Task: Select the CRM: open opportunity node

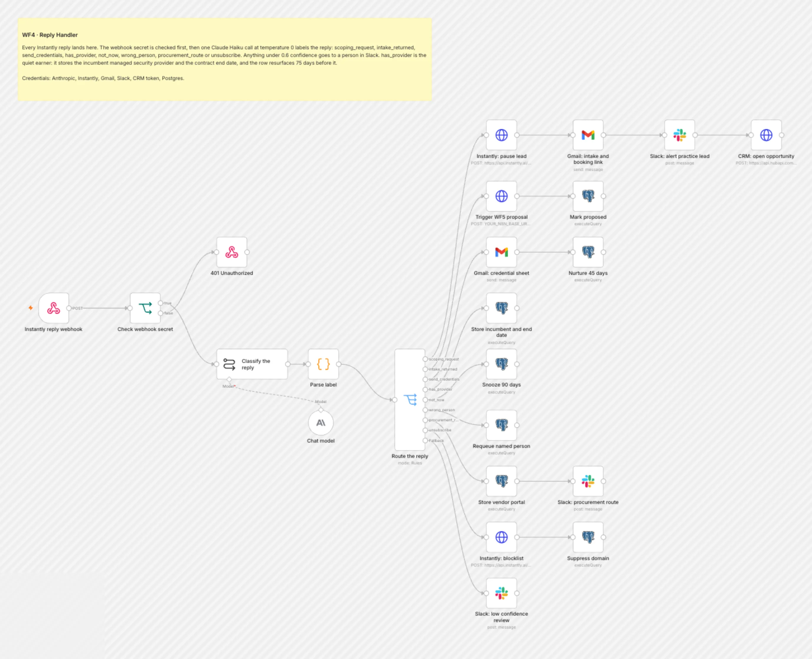Action: point(766,135)
